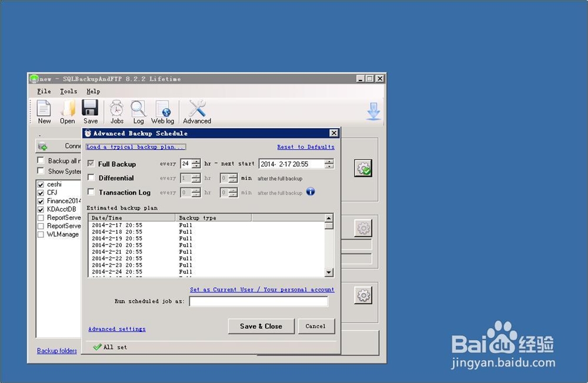Open the Jobs clock icon
This screenshot has height=383, width=588.
click(116, 109)
